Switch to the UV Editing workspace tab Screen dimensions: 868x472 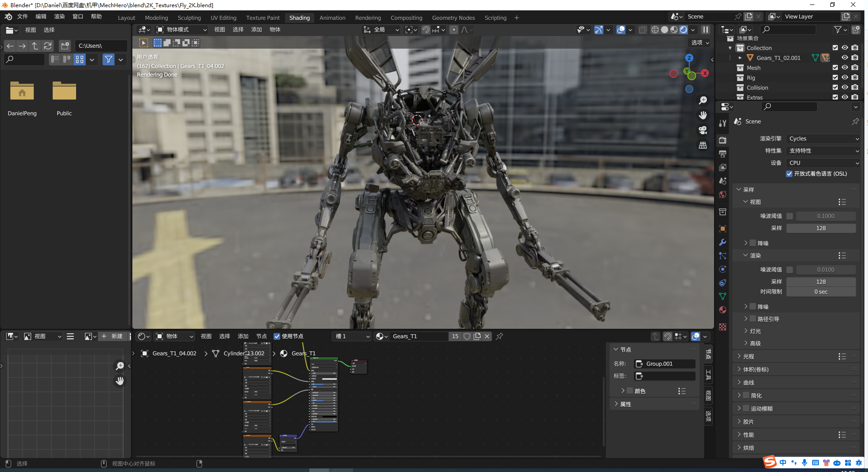[223, 18]
